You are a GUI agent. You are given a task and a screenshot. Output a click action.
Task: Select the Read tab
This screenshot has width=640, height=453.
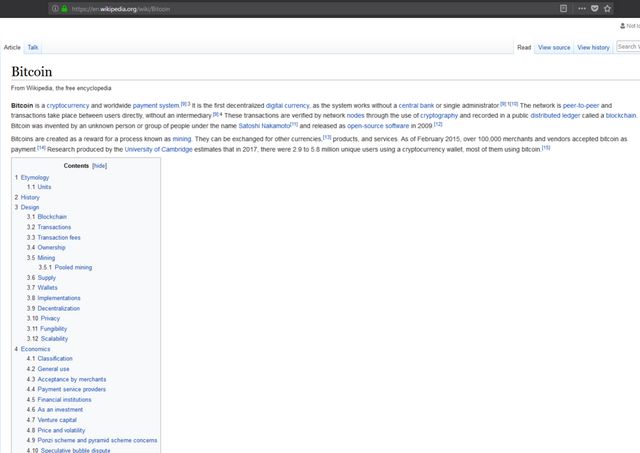pyautogui.click(x=524, y=47)
